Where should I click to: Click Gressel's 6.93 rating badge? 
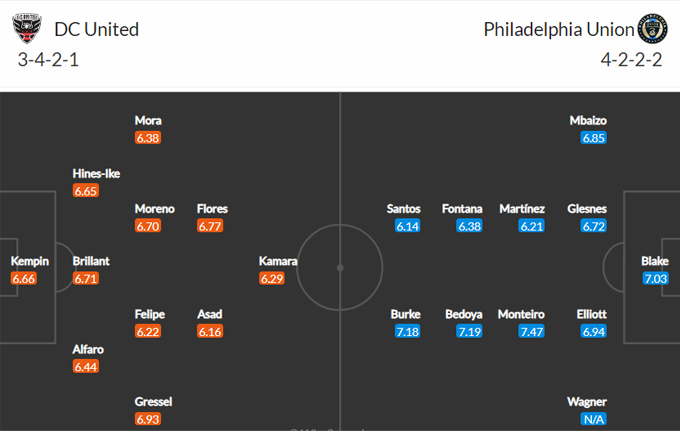(148, 419)
